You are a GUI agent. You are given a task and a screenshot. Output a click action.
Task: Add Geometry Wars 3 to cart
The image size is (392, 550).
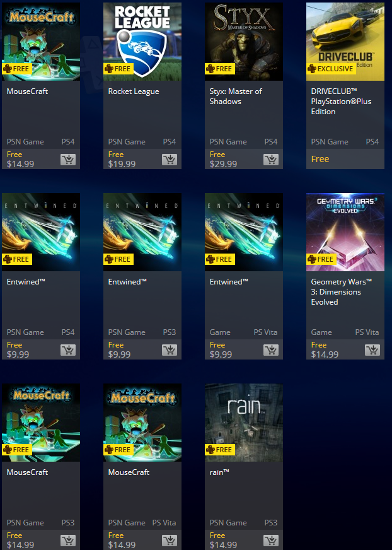point(372,350)
